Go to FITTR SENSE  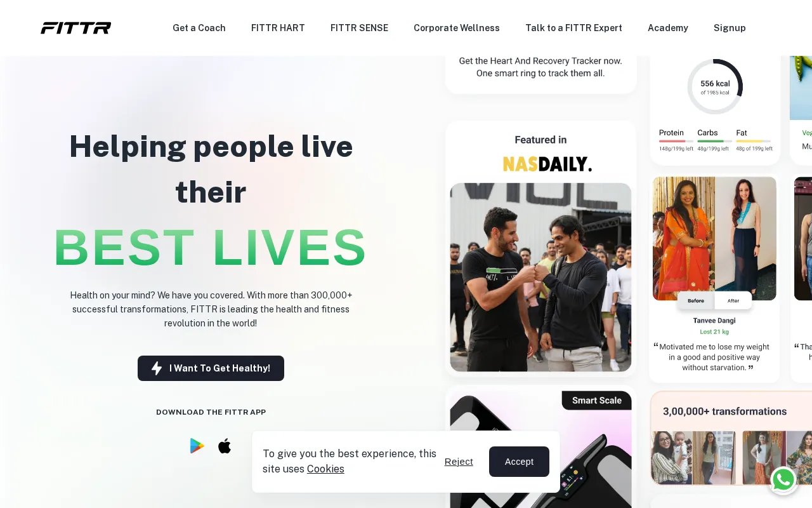coord(359,28)
